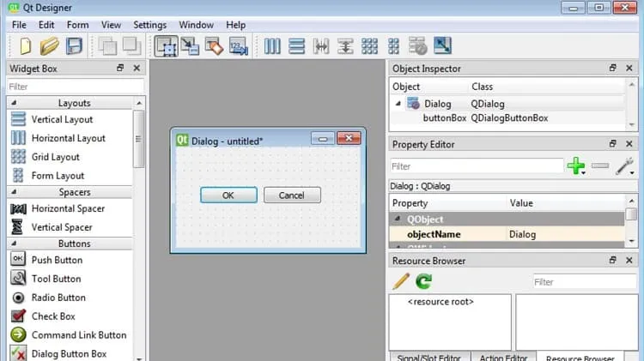Pick Horizontal Spacer in Widget Box

click(x=70, y=208)
